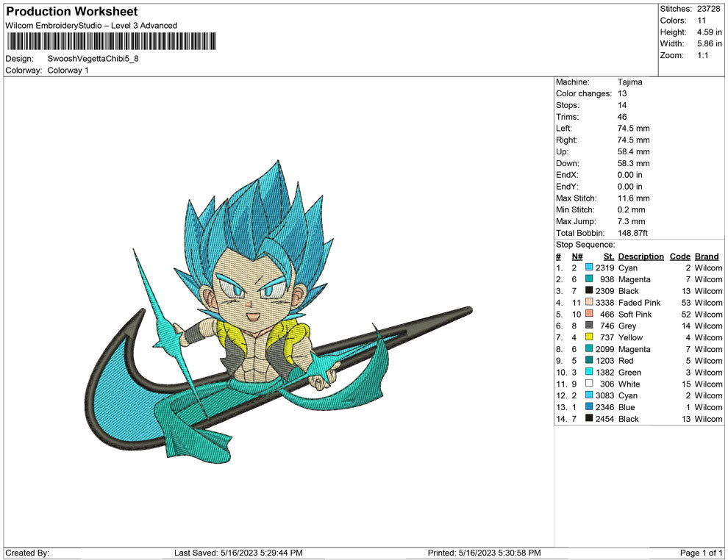Click the Cyan 2319 color swatch

[589, 268]
